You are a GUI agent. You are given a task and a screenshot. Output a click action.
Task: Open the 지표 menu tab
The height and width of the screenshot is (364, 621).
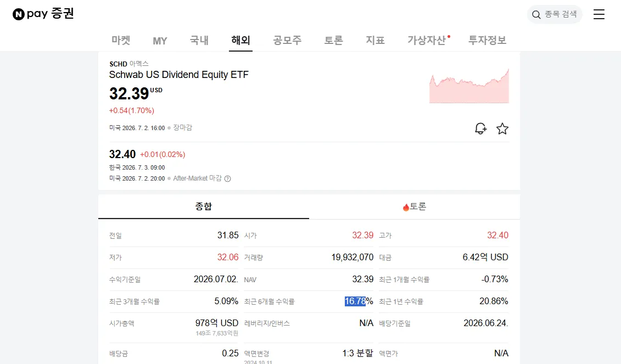(375, 41)
